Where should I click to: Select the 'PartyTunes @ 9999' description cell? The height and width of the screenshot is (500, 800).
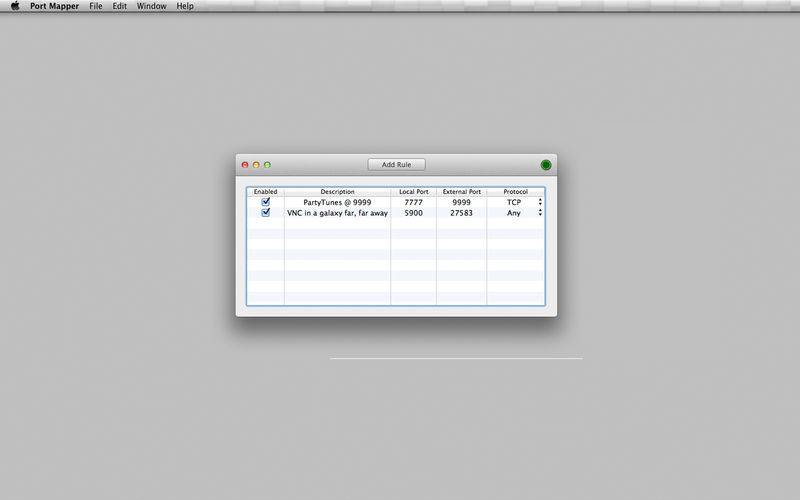coord(337,202)
